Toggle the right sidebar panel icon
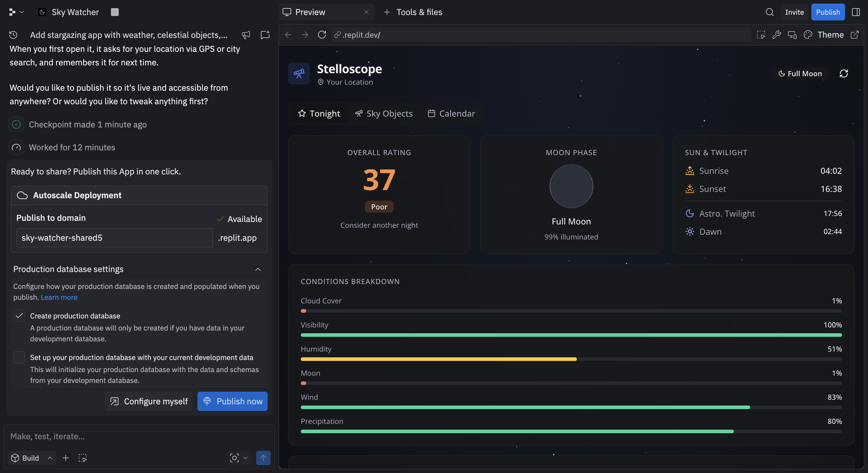Image resolution: width=868 pixels, height=473 pixels. 856,12
